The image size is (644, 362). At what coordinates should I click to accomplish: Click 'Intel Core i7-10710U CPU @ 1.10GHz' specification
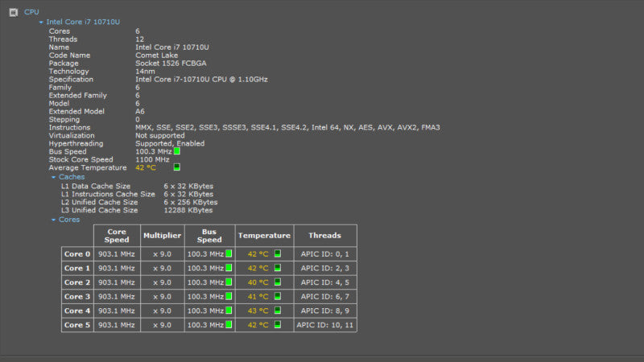pyautogui.click(x=201, y=79)
